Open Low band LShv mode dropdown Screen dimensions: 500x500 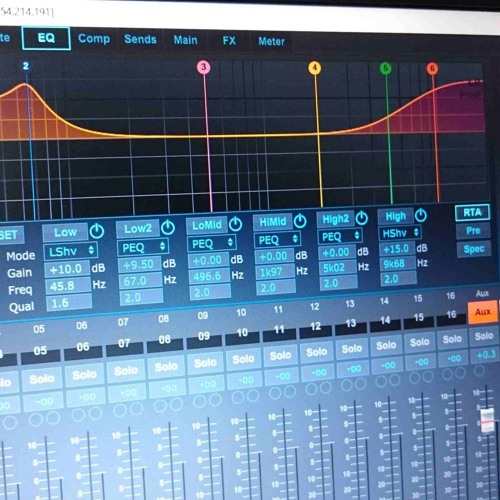tap(70, 251)
